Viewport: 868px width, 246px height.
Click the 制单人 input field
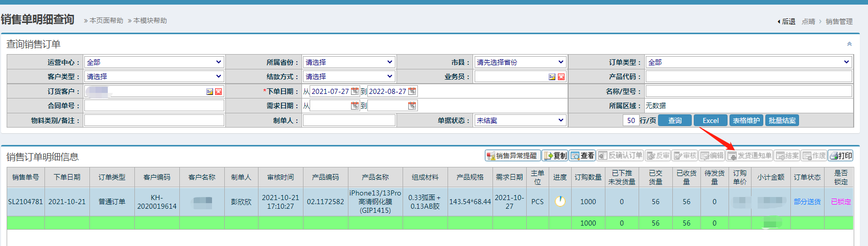coord(348,120)
